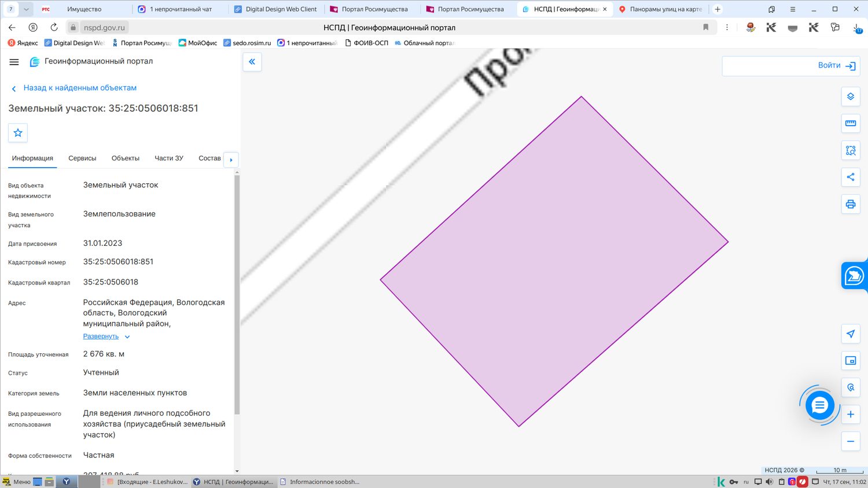
Task: Open the blue assistant side widget
Action: click(854, 276)
